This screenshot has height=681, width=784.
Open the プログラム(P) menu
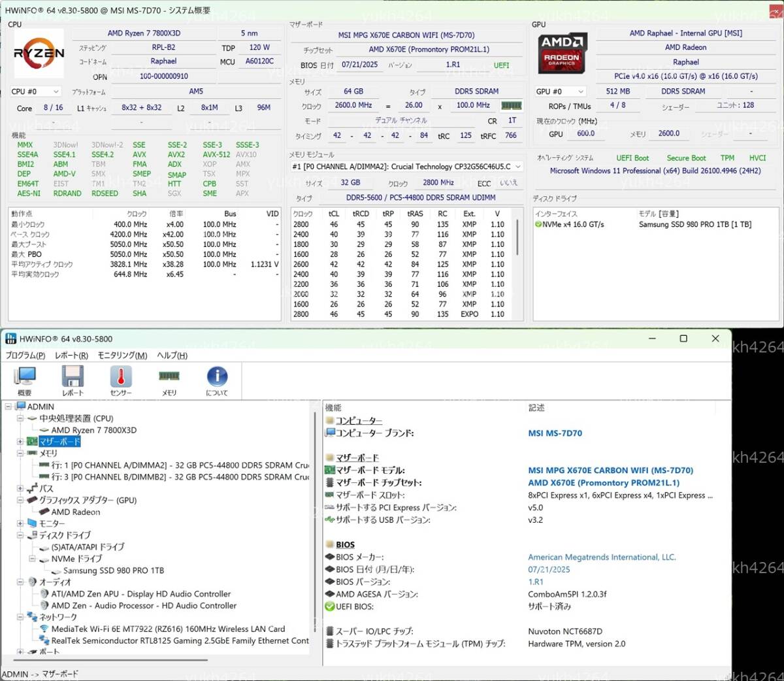coord(25,356)
